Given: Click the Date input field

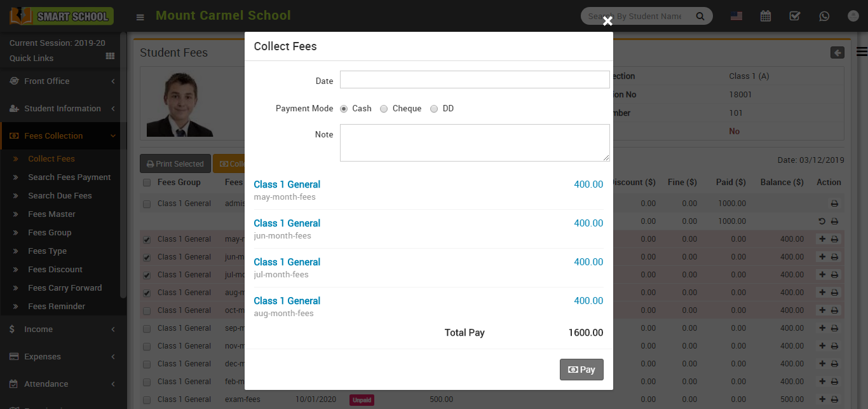Looking at the screenshot, I should (475, 80).
